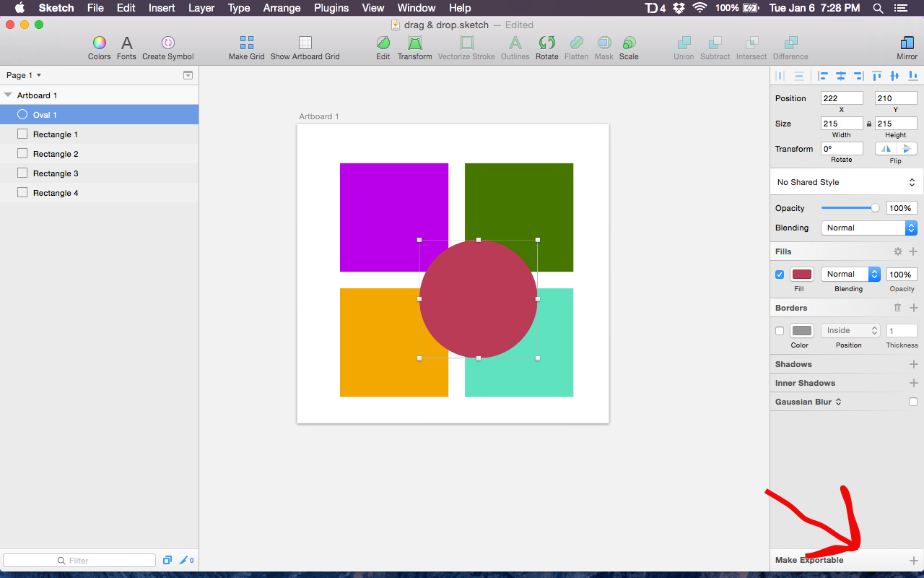Add a new shadow
The image size is (924, 578).
click(x=913, y=364)
